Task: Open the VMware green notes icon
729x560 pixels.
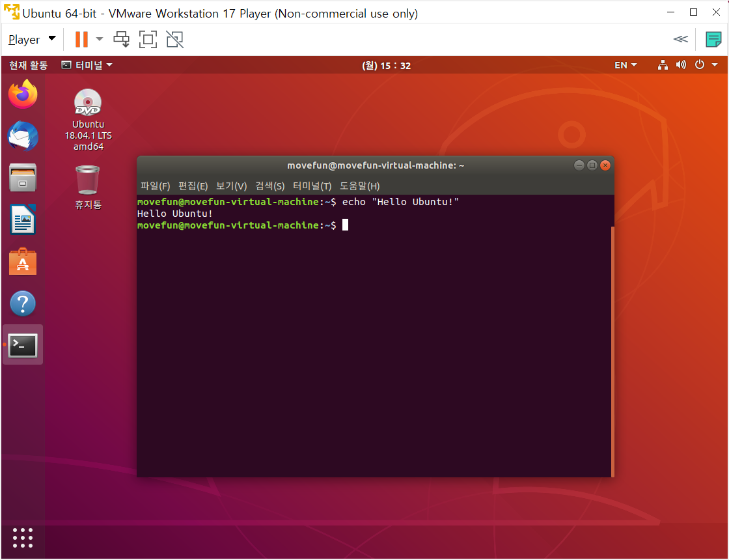Action: [x=713, y=40]
